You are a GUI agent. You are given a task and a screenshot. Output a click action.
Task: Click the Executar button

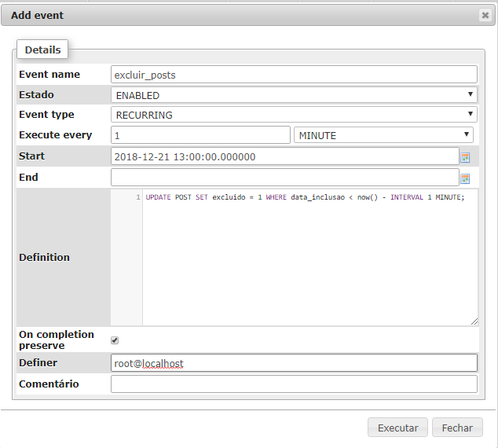click(x=397, y=428)
